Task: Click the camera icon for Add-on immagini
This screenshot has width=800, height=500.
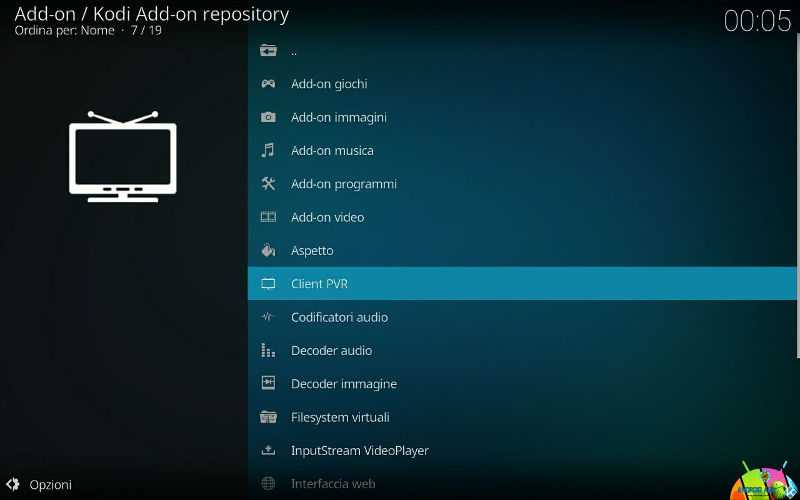Action: (x=268, y=117)
